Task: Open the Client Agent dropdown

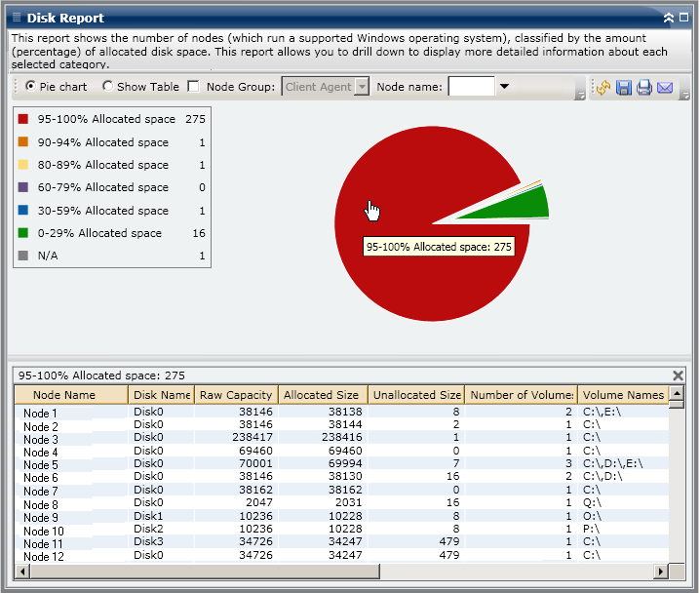Action: 362,87
